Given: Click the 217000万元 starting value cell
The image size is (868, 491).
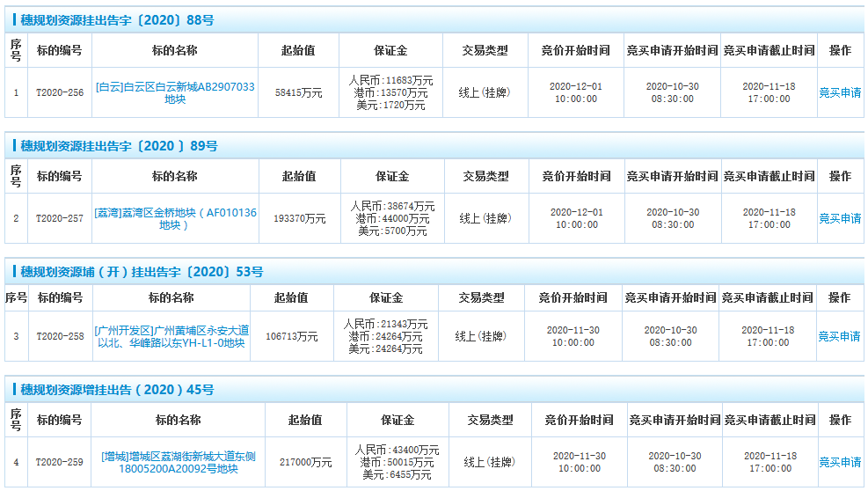Looking at the screenshot, I should (x=305, y=462).
